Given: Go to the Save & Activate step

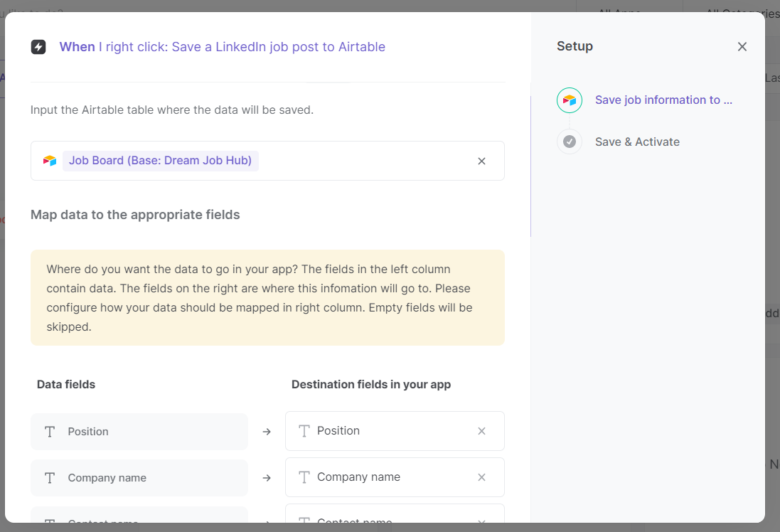Looking at the screenshot, I should (637, 142).
